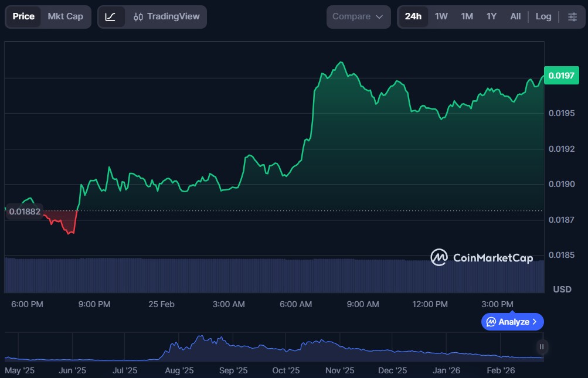Switch to TradingView candlestick chart
Screen dimensions: 588x378
click(x=166, y=16)
